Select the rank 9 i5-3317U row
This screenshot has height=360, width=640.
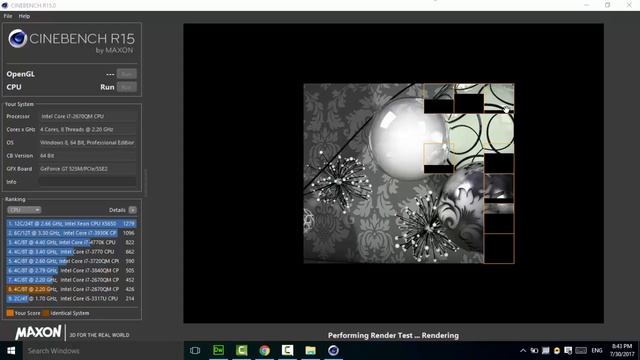[x=71, y=299]
